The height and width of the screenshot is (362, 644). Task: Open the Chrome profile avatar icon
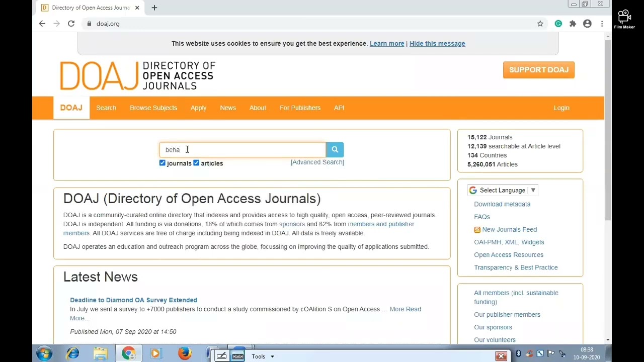[587, 24]
